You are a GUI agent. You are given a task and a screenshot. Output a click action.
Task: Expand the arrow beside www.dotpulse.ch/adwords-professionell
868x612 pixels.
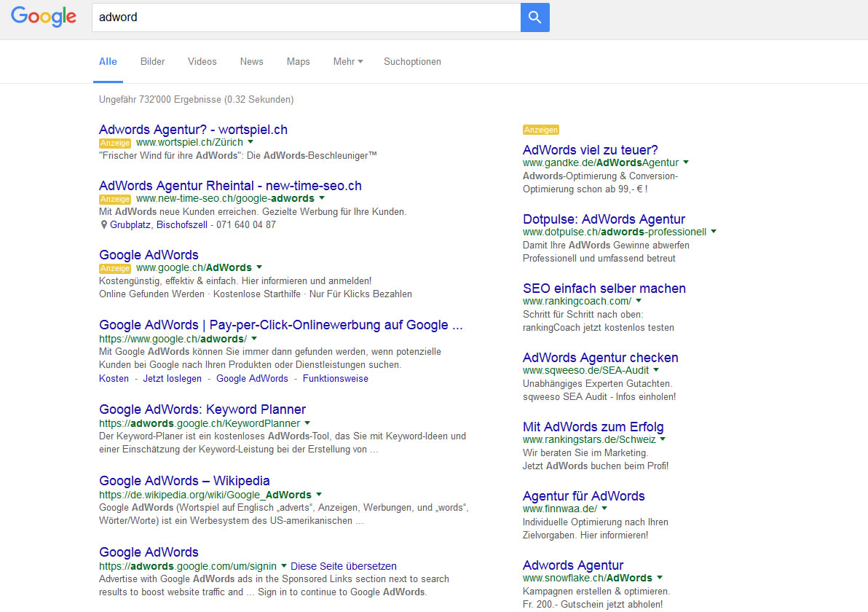pyautogui.click(x=714, y=232)
